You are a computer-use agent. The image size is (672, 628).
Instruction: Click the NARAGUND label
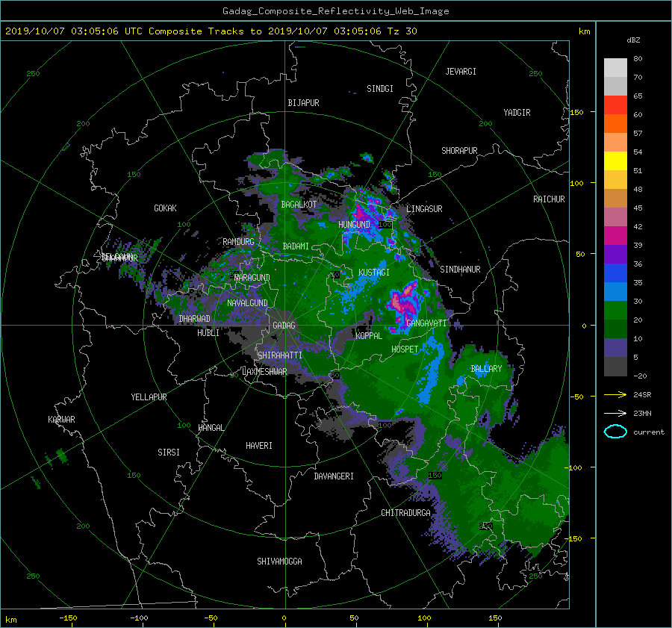click(252, 277)
